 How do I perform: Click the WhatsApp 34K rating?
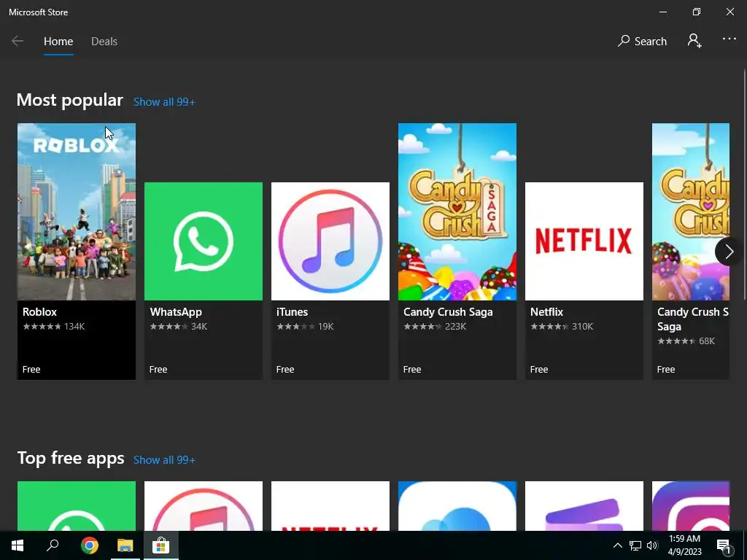[x=179, y=326]
